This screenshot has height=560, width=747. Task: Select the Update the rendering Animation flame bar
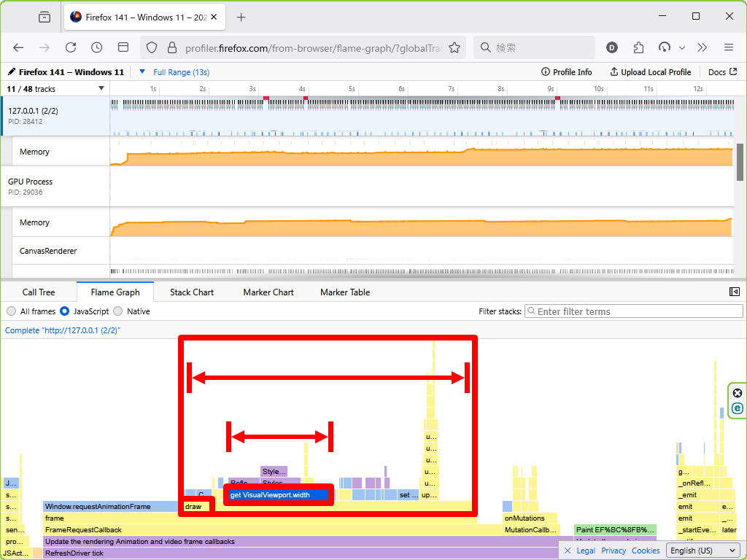click(308, 542)
